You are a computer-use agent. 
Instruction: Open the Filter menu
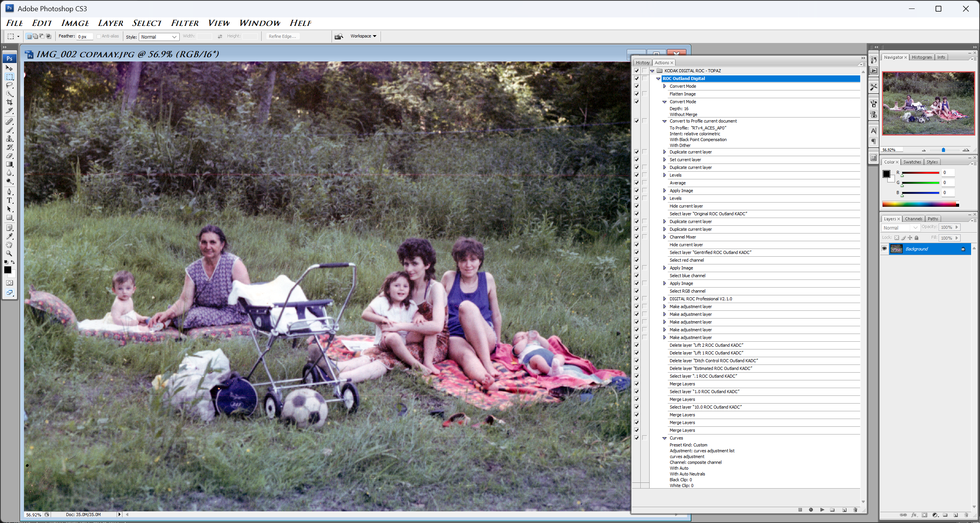pos(185,23)
